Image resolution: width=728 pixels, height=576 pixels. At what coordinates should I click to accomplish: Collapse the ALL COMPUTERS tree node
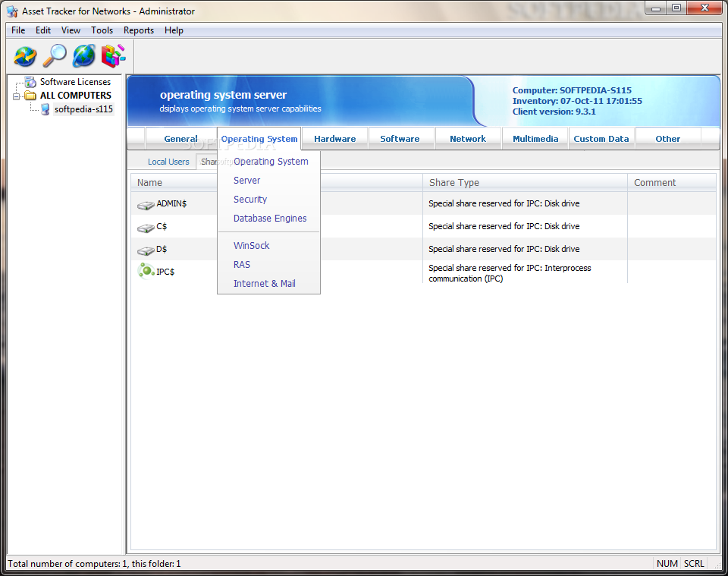point(17,96)
